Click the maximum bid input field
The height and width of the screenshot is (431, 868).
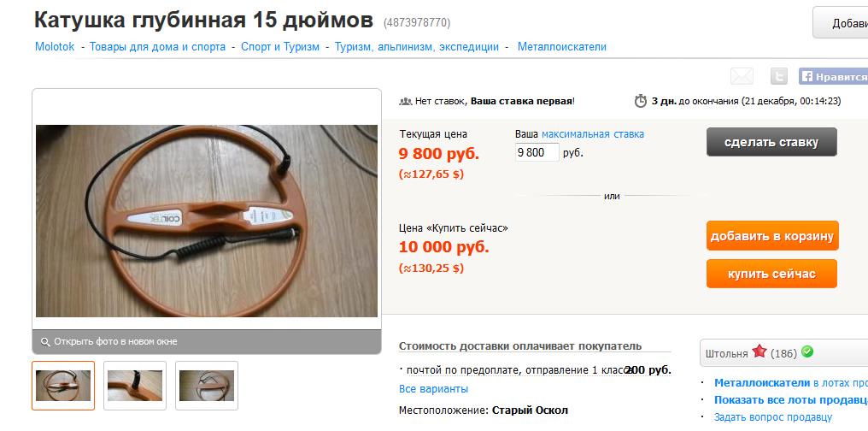(537, 152)
